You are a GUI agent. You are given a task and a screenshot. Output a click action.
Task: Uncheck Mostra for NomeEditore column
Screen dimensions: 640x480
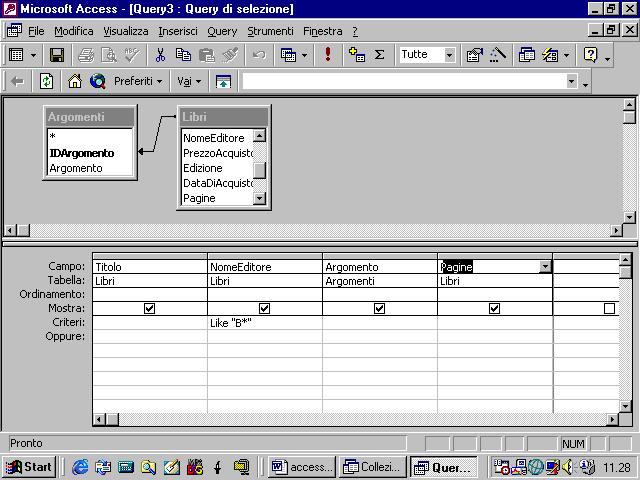264,309
